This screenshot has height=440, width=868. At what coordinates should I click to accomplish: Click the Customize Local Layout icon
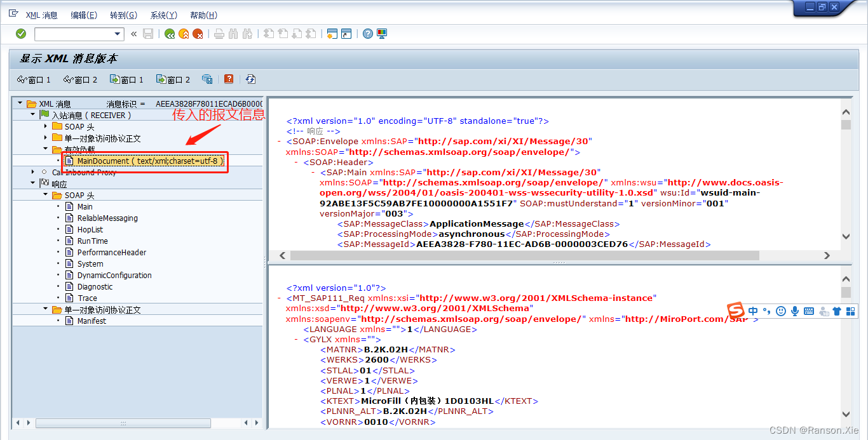pyautogui.click(x=383, y=34)
